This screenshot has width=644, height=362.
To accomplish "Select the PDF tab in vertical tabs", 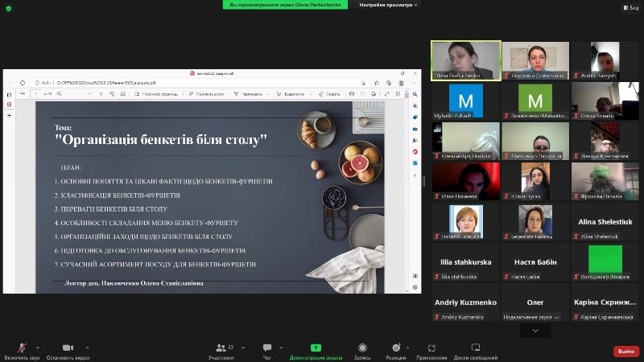I will point(9,105).
